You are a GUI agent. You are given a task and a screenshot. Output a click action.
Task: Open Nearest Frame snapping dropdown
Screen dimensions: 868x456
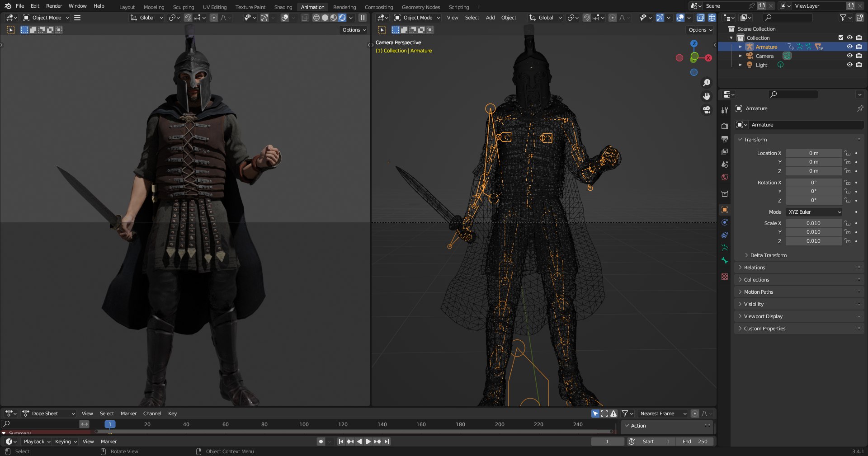663,414
